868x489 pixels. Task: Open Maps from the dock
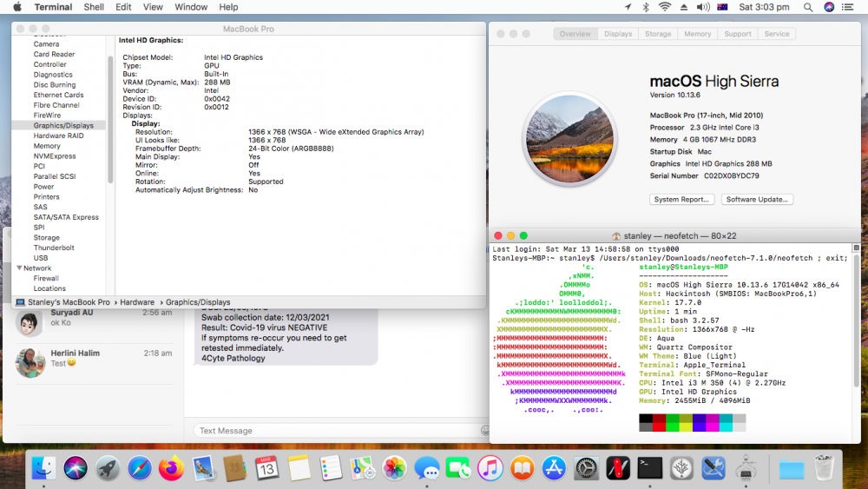coord(363,468)
